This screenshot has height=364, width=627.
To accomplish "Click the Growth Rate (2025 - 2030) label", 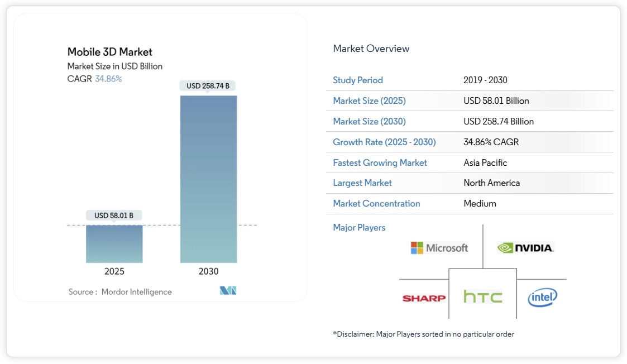I will pos(384,142).
